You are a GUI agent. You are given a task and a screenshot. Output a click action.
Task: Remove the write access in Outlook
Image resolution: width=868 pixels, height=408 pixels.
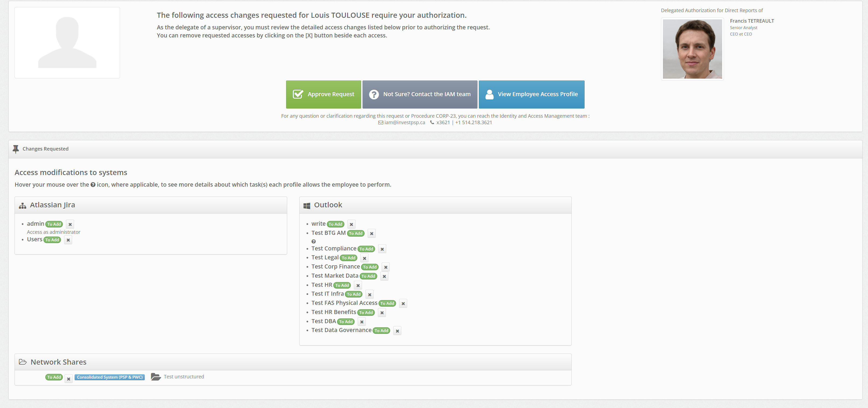(351, 224)
